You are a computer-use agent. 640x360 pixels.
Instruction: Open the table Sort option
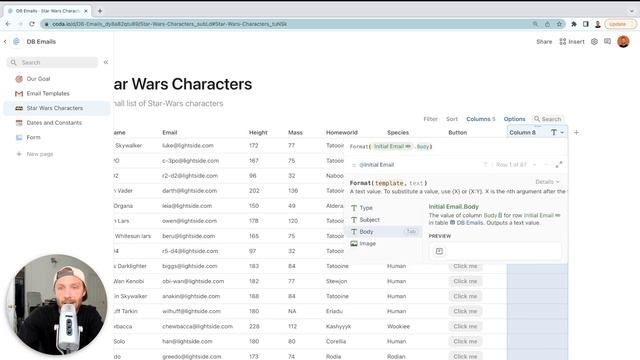point(452,119)
